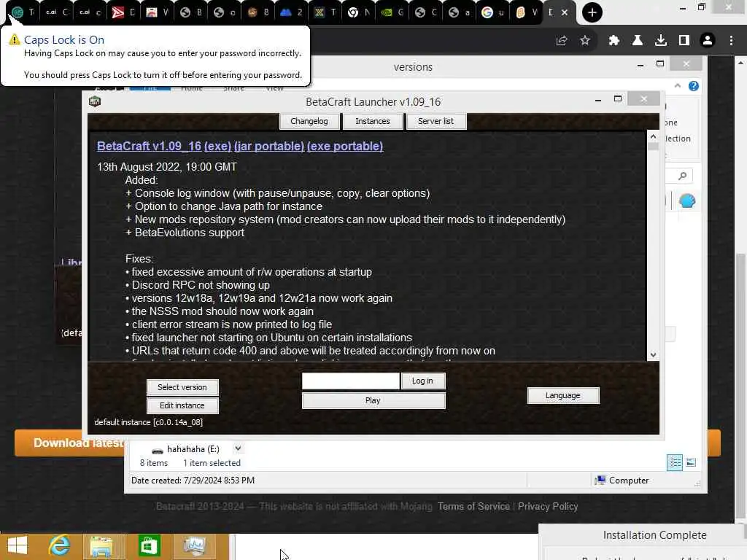Click the Installation Complete notification title
Viewport: 747px width, 560px height.
click(x=654, y=535)
